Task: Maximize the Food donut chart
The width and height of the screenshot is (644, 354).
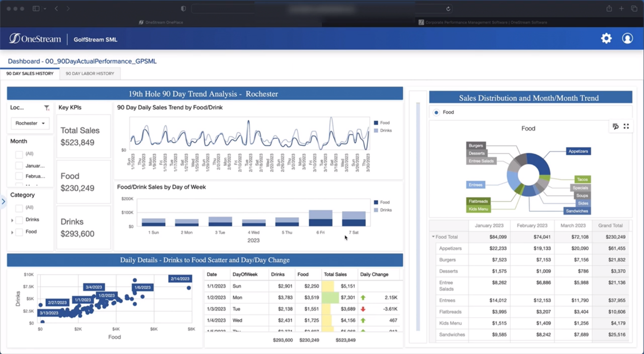Action: pyautogui.click(x=626, y=126)
